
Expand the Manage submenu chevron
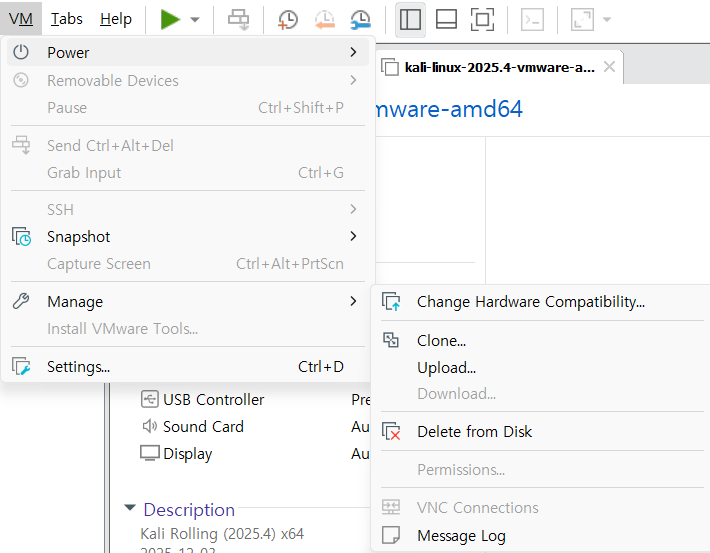pyautogui.click(x=353, y=301)
